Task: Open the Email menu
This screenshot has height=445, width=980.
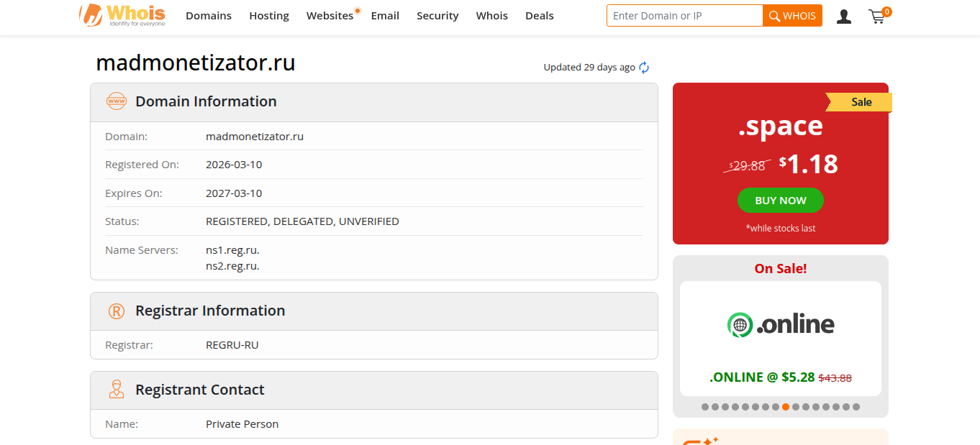Action: click(385, 16)
